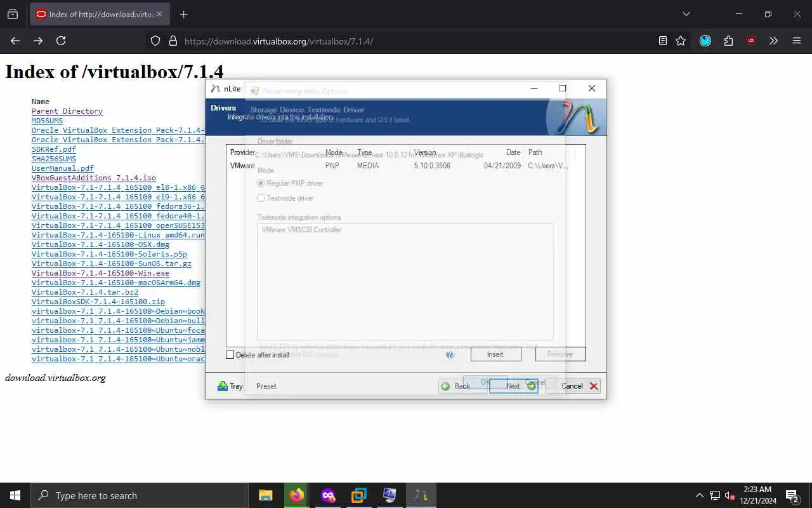Bookmark this page with star icon
This screenshot has width=812, height=508.
(x=681, y=41)
